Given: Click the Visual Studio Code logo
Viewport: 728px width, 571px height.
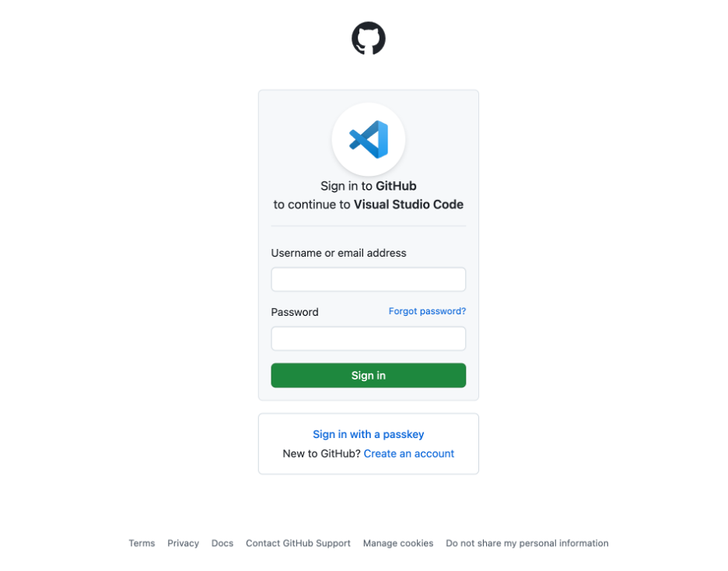Looking at the screenshot, I should point(369,139).
